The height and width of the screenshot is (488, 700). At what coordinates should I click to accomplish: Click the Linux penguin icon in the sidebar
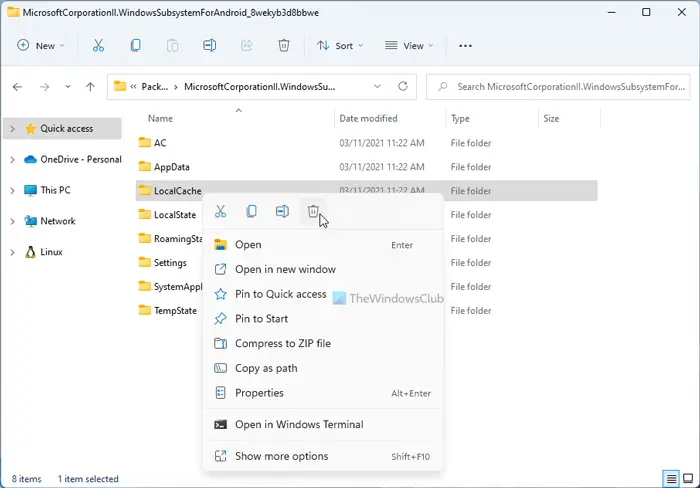coord(30,252)
